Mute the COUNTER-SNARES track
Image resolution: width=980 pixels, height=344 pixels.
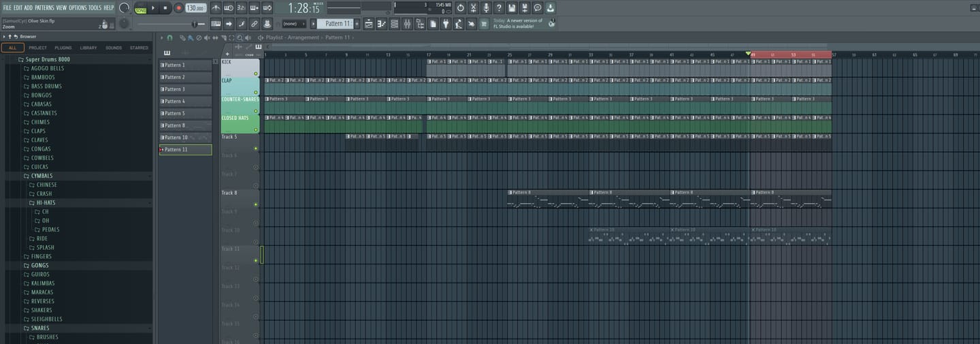[x=256, y=110]
